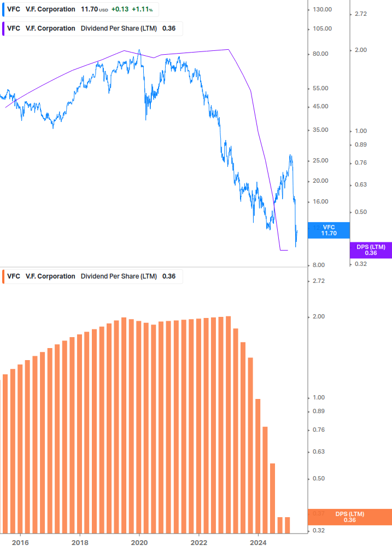
Task: Click the 2022 label on time axis
Action: coord(199,543)
